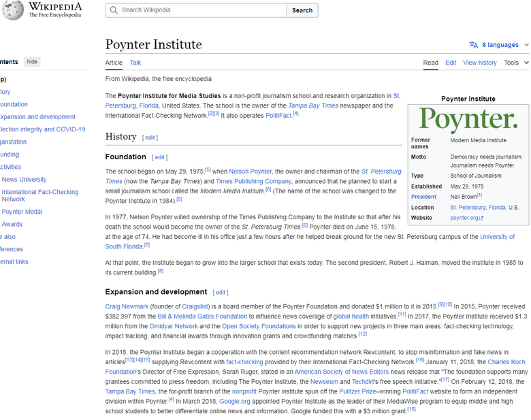Follow the Nelson Poynter link
This screenshot has width=531, height=420.
(x=251, y=172)
